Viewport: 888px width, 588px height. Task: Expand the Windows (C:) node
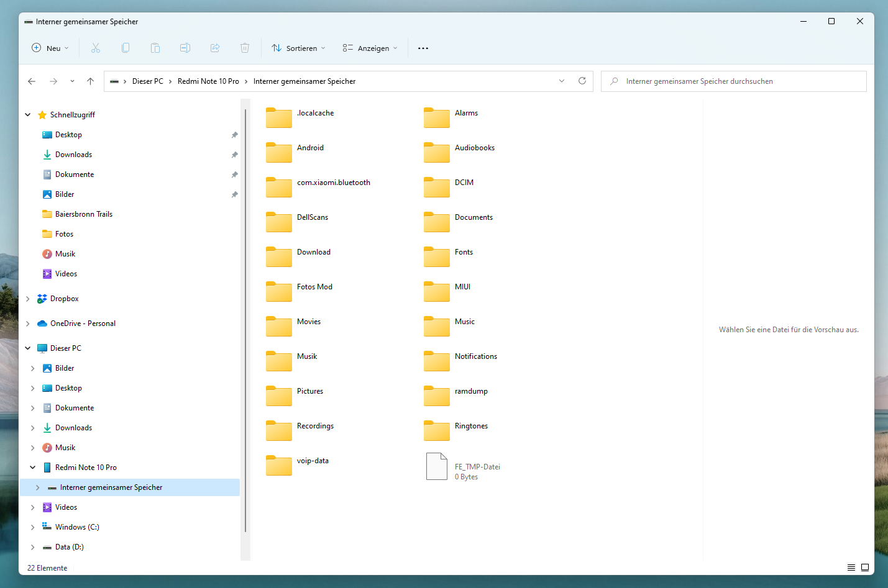33,527
